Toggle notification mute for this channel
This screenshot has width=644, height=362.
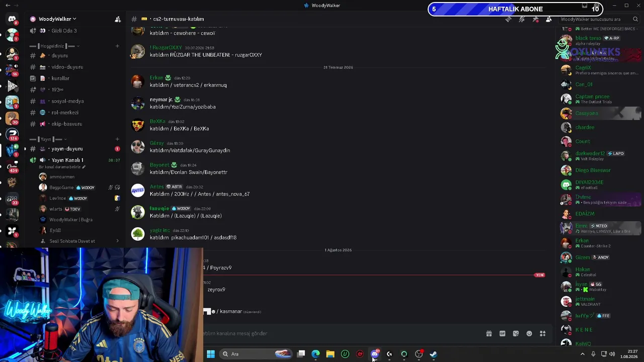point(522,19)
